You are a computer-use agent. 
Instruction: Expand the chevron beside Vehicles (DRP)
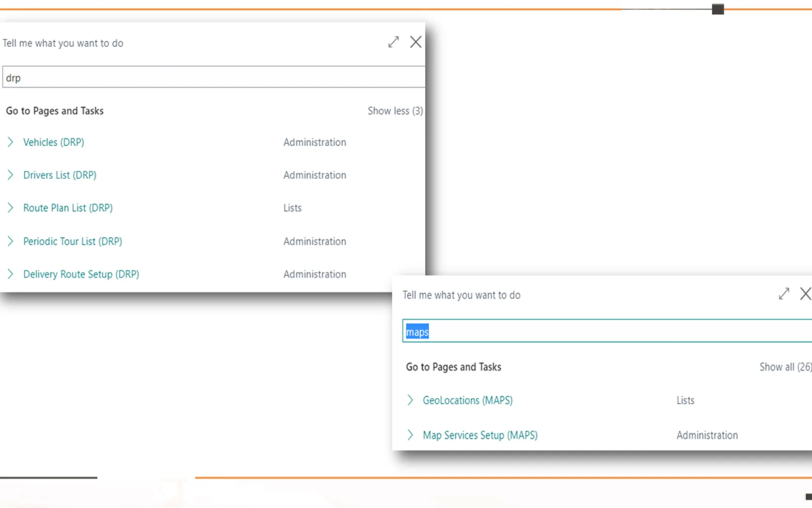[10, 142]
